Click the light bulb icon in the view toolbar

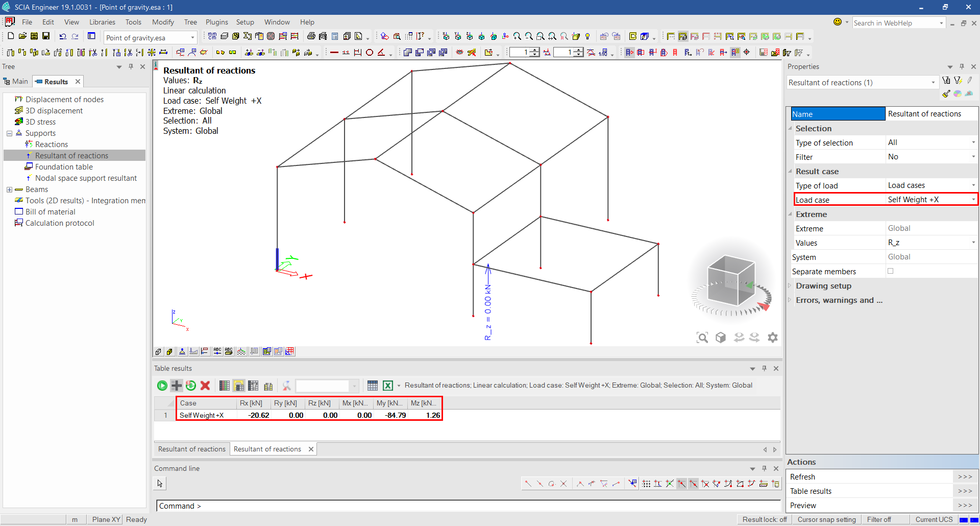[587, 36]
